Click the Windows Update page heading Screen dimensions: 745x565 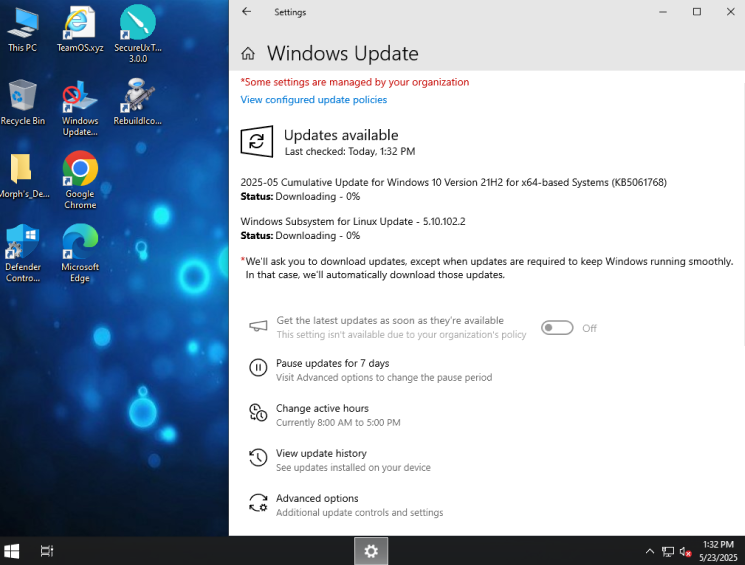343,53
